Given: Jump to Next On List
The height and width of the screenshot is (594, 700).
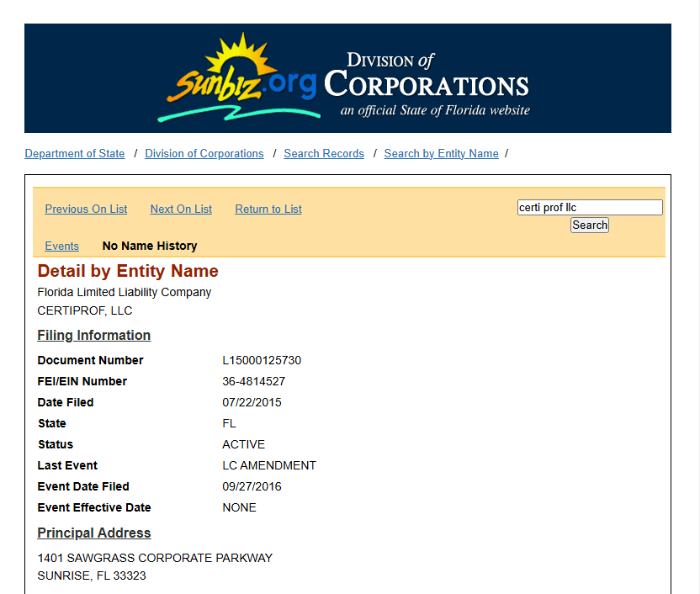Looking at the screenshot, I should [181, 209].
